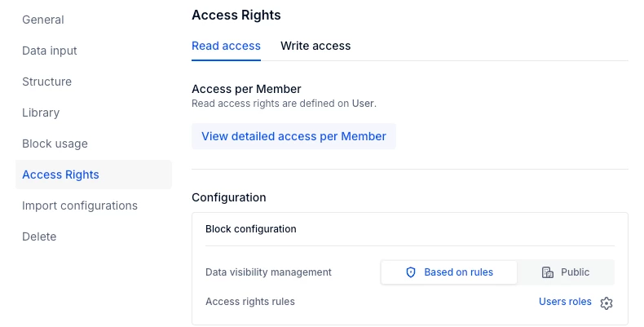The image size is (644, 327).
Task: Click the Access rights rules label
Action: pyautogui.click(x=250, y=302)
